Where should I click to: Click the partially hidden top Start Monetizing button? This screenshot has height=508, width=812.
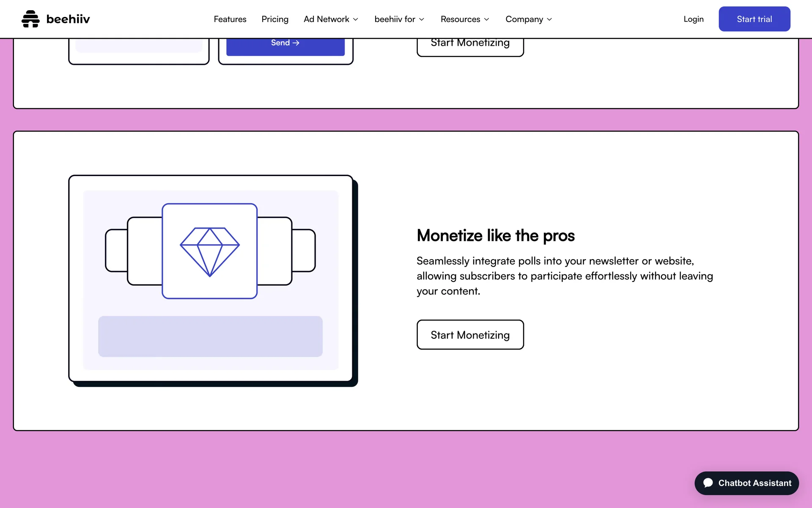click(x=470, y=47)
